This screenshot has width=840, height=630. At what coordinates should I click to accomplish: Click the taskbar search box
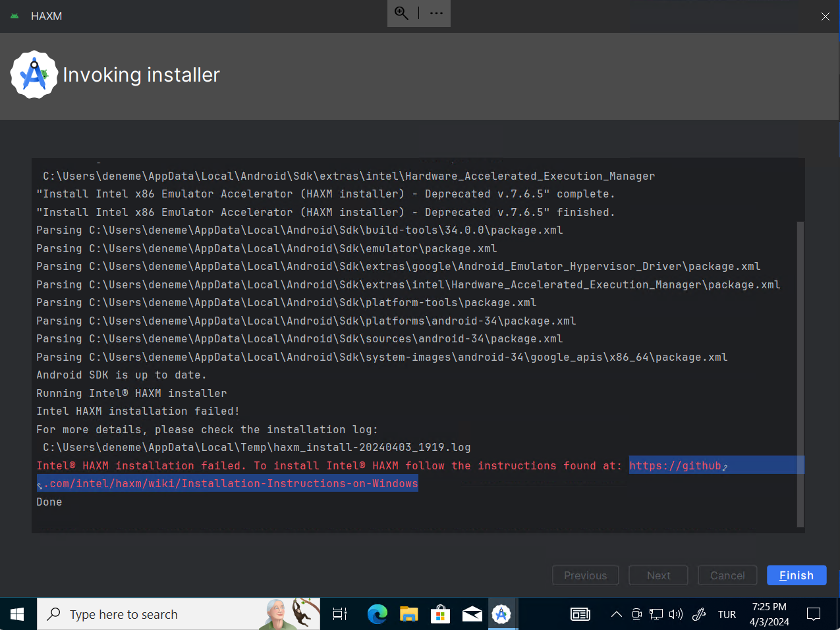(179, 614)
